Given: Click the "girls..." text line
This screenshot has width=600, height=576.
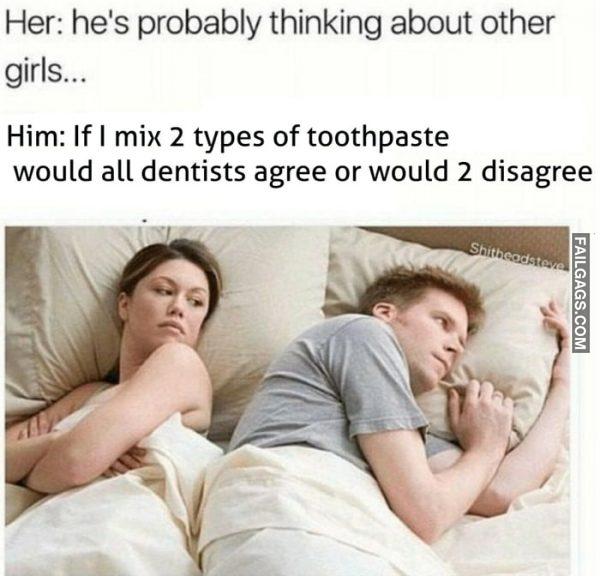Looking at the screenshot, I should pyautogui.click(x=46, y=72).
